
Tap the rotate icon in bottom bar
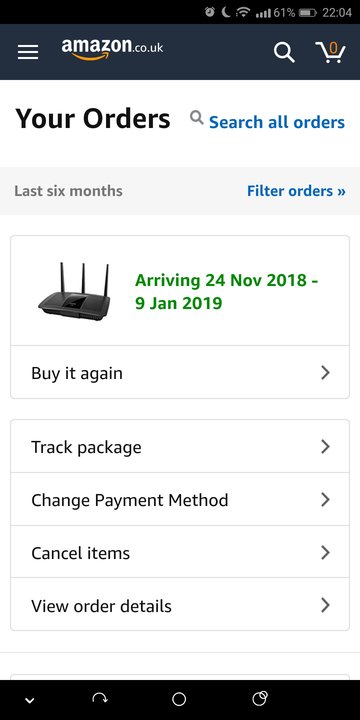pos(100,698)
